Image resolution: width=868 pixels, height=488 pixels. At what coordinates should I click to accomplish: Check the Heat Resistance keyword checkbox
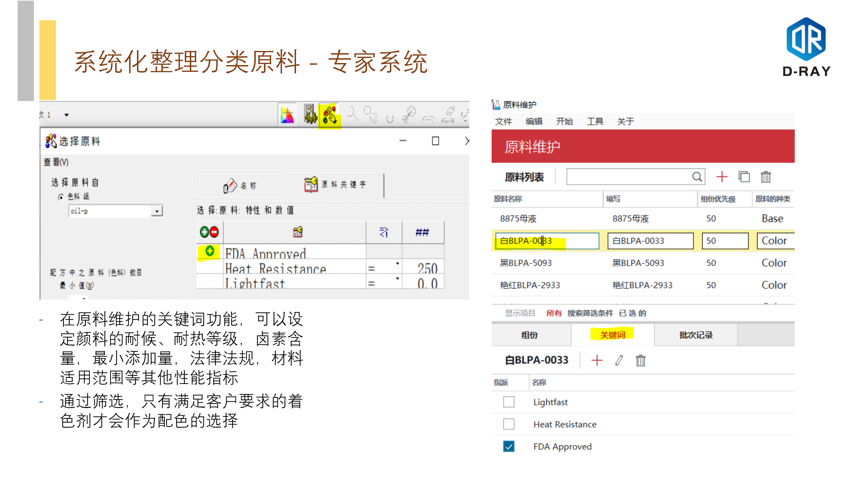509,424
